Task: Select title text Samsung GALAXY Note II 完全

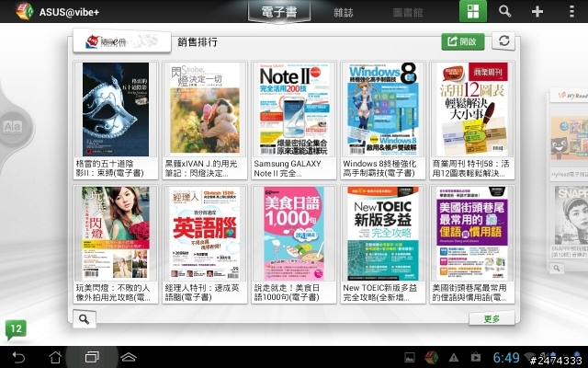Action: coord(288,168)
